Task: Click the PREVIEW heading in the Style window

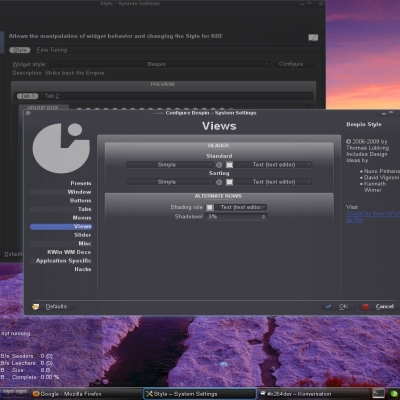Action: coord(162,85)
